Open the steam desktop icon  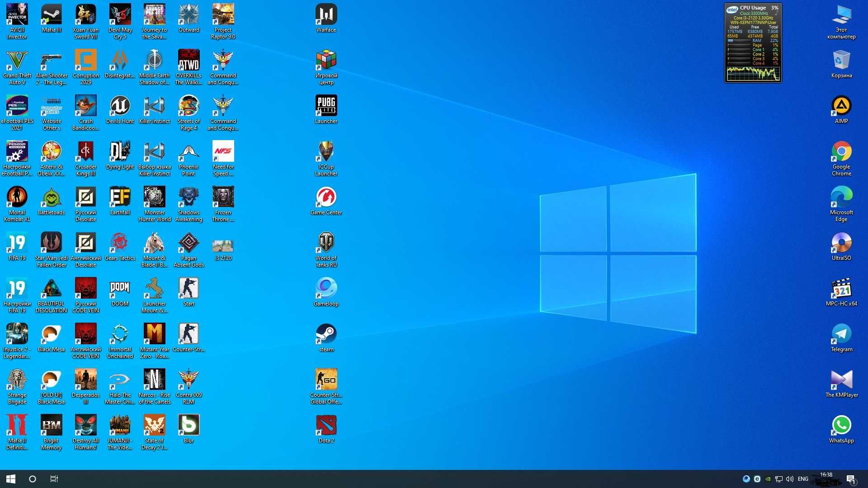click(x=326, y=338)
